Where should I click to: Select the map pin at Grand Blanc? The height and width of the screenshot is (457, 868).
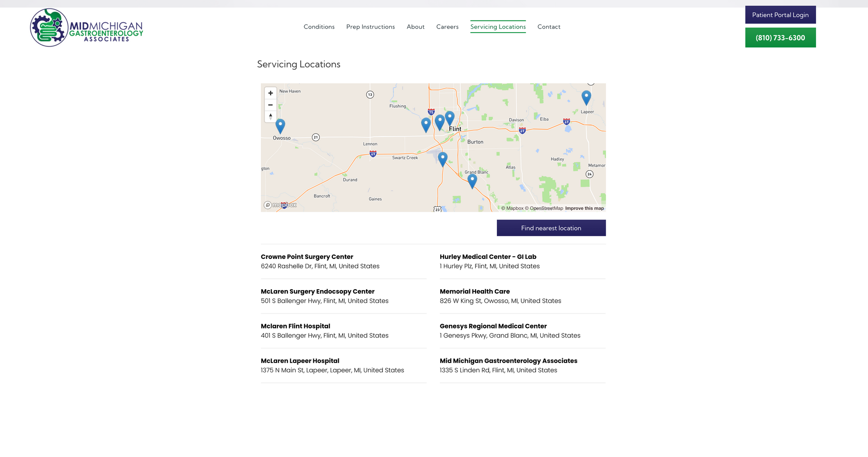(x=472, y=181)
